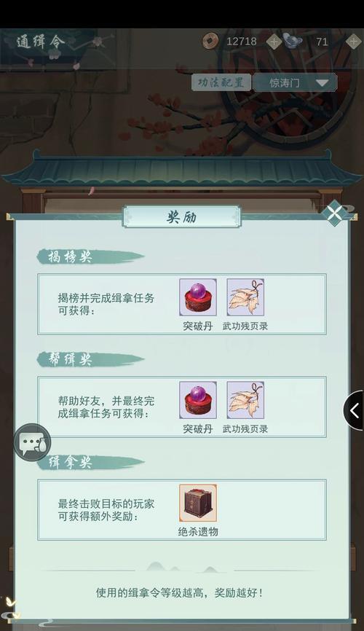
Task: Tap the 武功残页录 icon under 帮缉奖
Action: [245, 400]
